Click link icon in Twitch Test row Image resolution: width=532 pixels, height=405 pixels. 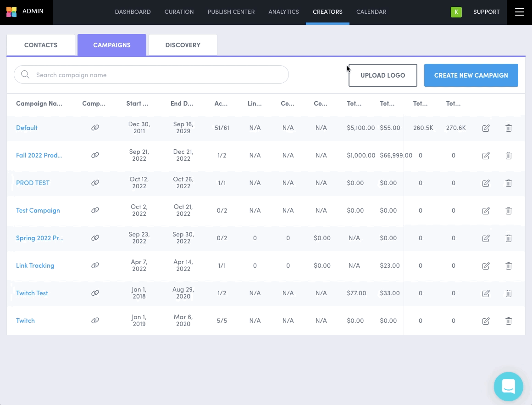click(95, 293)
